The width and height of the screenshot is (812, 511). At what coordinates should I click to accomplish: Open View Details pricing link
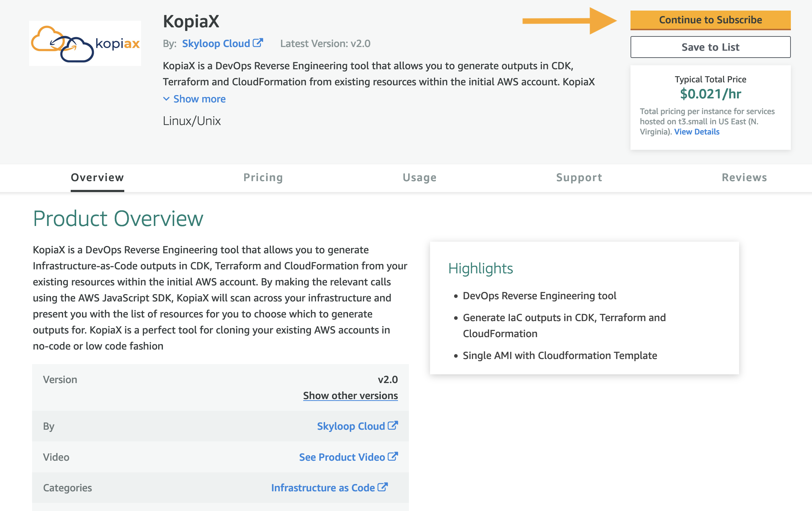point(696,132)
